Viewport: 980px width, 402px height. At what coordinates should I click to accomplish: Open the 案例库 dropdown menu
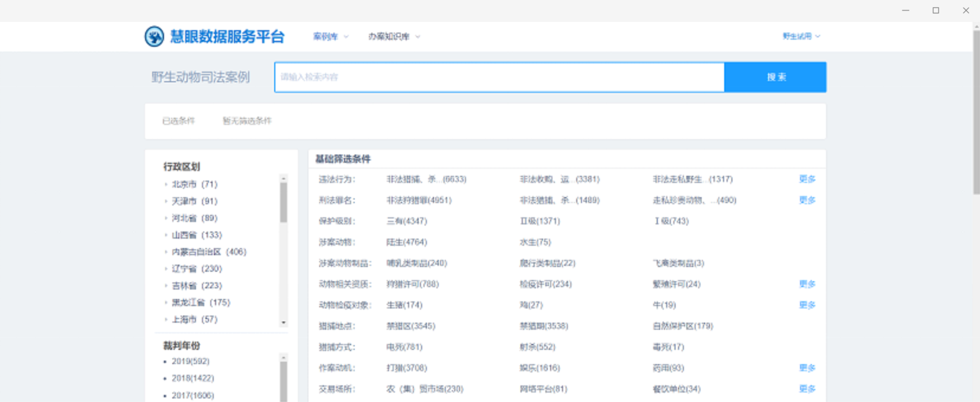(x=330, y=37)
